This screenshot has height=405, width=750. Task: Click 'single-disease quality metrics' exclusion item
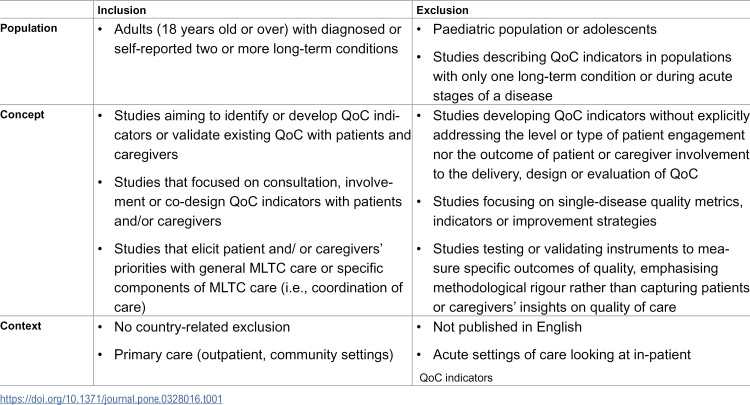(x=588, y=211)
